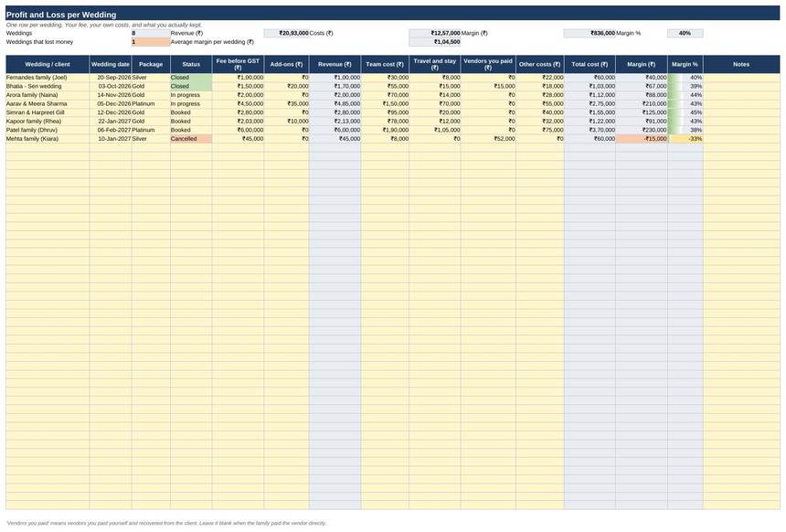Select the 'Notes' column header
Image resolution: width=786 pixels, height=532 pixels.
point(741,64)
